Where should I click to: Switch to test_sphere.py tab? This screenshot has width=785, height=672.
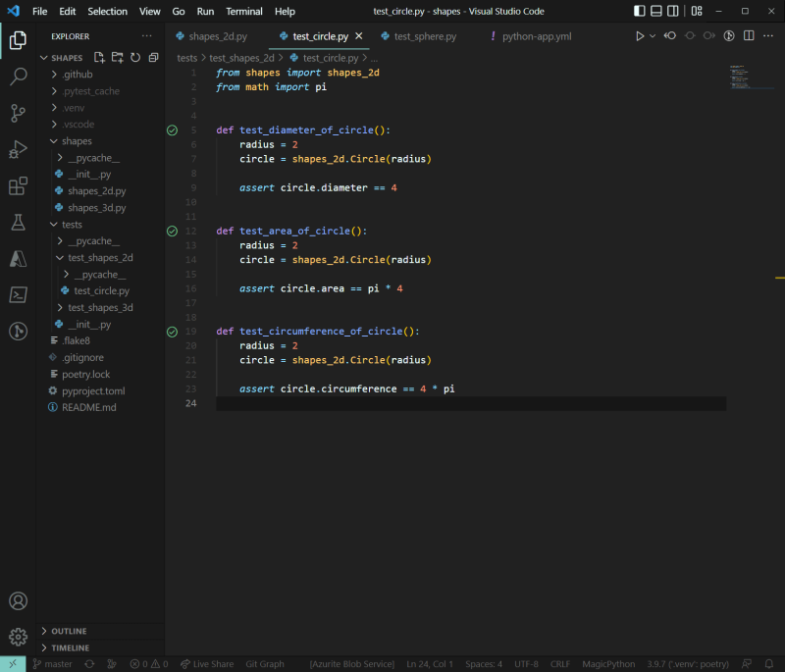point(425,36)
